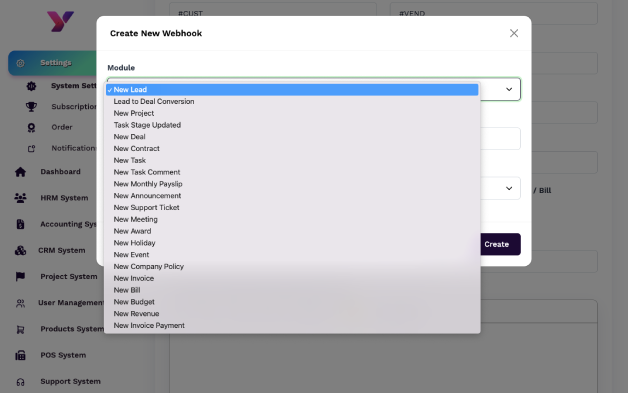Screen dimensions: 628x393
Task: Select New Monthly Payslip option
Action: [x=292, y=184]
